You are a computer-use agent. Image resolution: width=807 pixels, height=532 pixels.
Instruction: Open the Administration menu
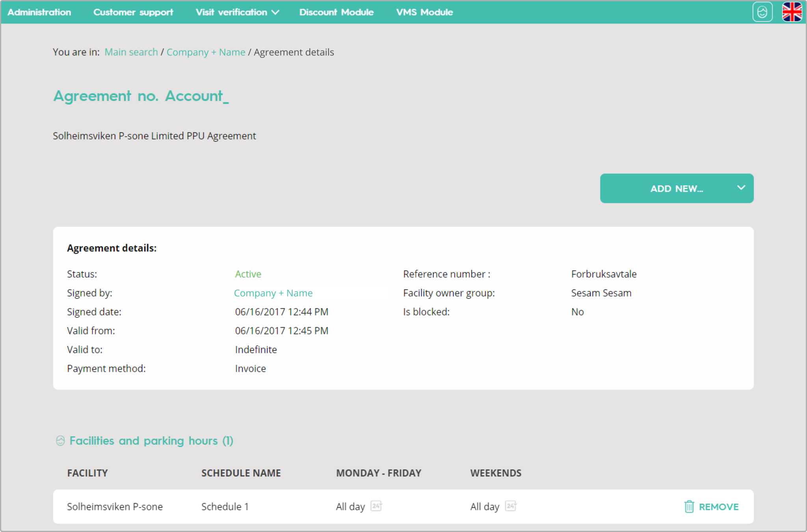tap(39, 12)
